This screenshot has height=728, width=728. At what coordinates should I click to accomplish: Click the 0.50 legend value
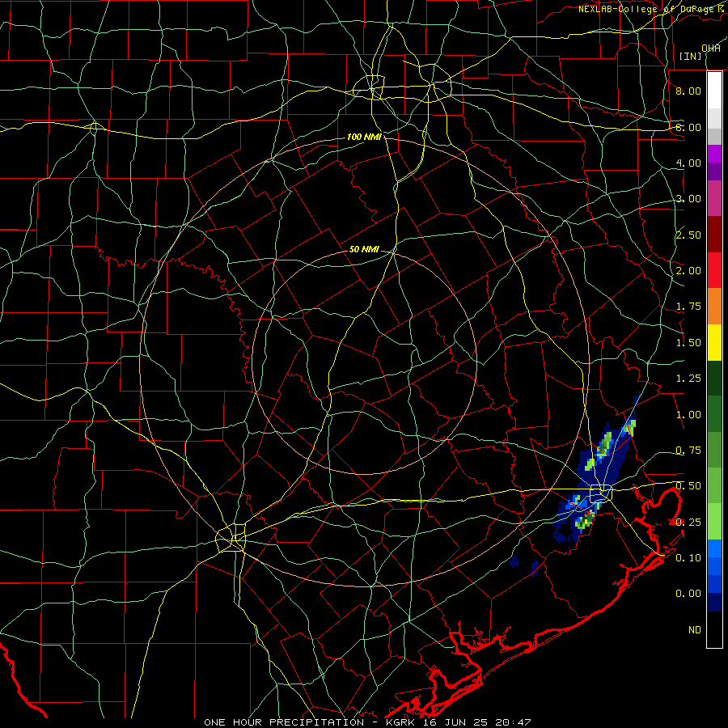tap(688, 486)
